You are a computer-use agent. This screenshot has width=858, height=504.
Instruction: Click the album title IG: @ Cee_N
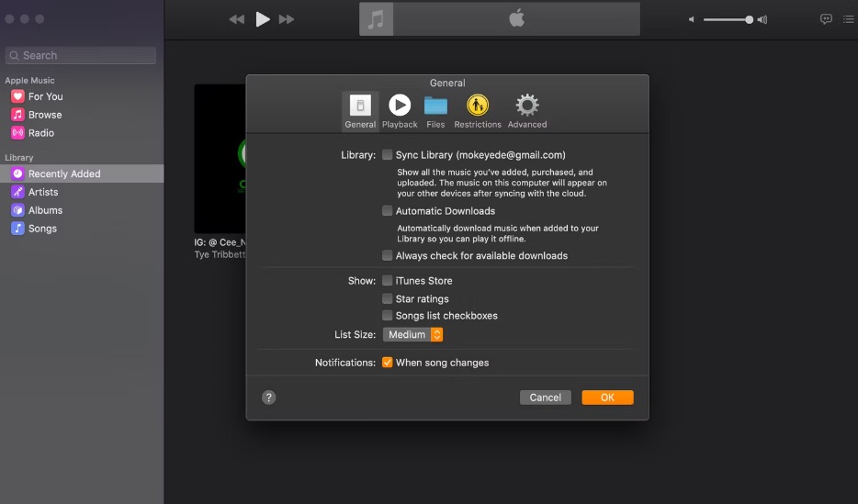point(220,242)
